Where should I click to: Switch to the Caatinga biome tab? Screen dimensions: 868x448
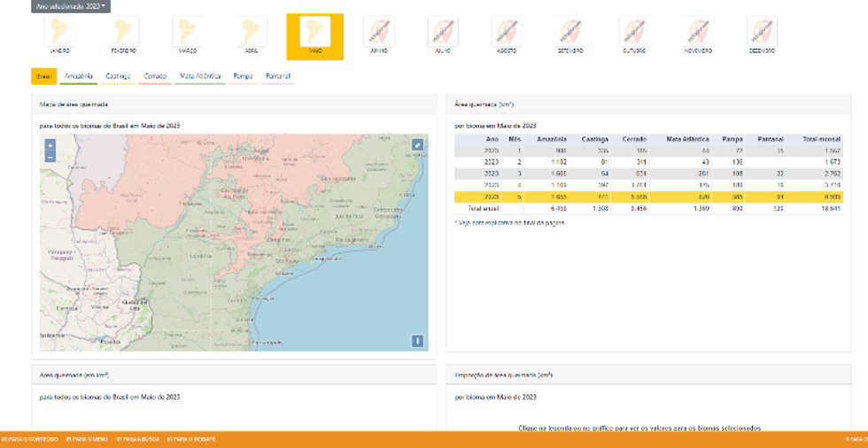[x=118, y=77]
